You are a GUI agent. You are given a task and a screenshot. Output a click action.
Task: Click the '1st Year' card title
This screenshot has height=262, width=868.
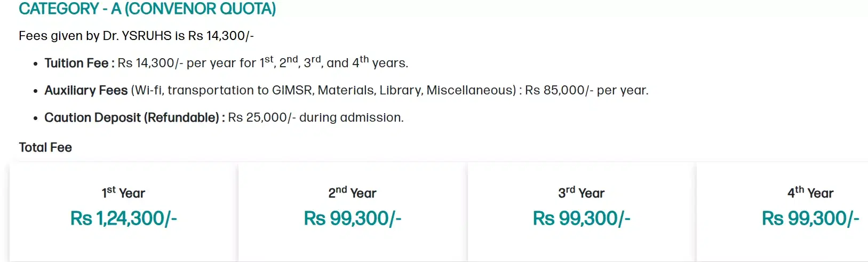[x=123, y=193]
